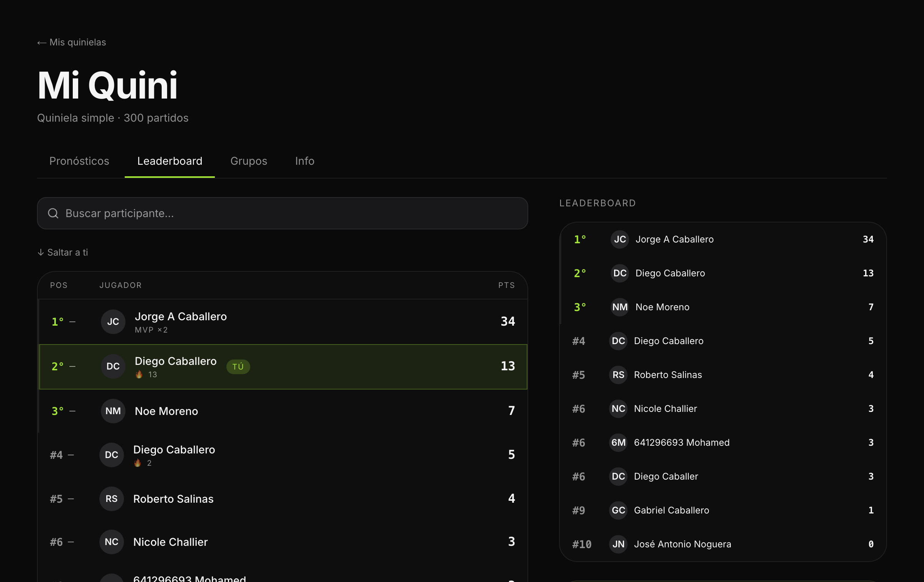Image resolution: width=924 pixels, height=582 pixels.
Task: Click the flame streak icon showing 2
Action: [137, 463]
